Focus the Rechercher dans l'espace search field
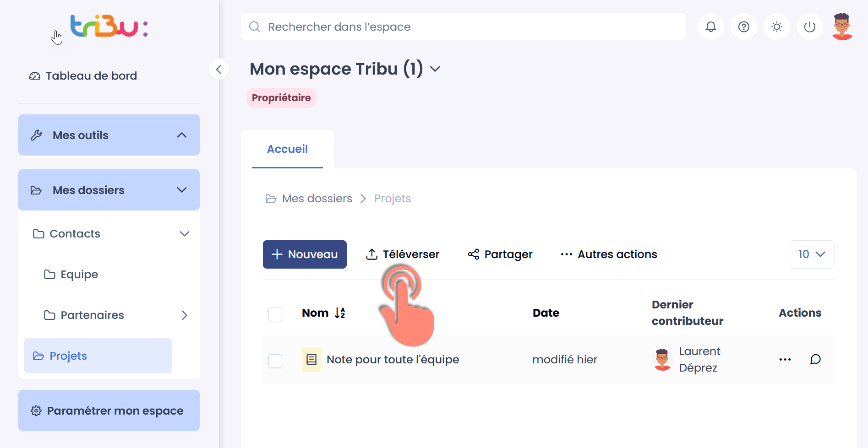Screen dimensions: 868x448 [x=463, y=27]
